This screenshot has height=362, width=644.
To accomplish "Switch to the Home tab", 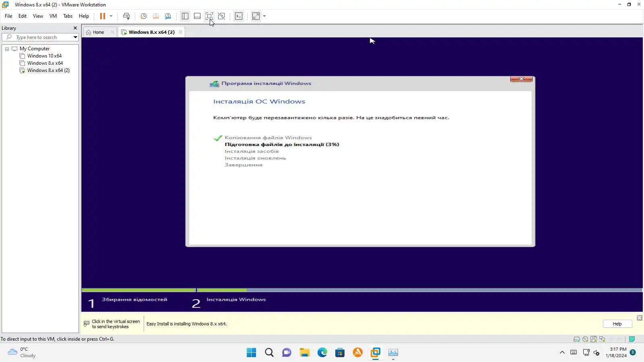I will coord(98,32).
